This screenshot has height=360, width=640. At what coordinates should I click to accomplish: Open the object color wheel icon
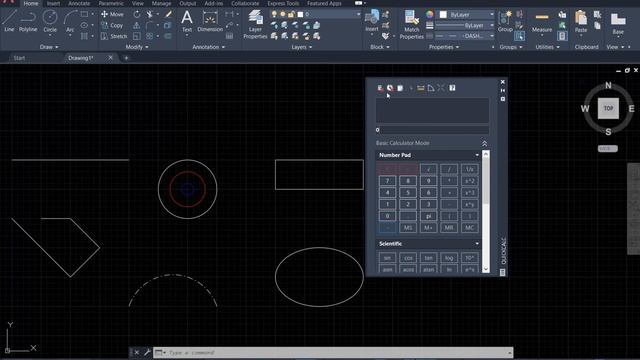[429, 14]
